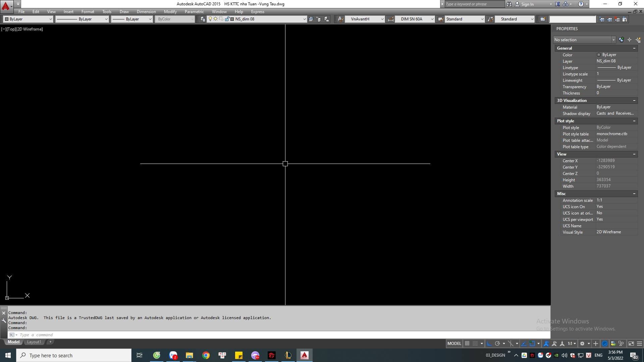This screenshot has height=362, width=644.
Task: Click the command input field
Action: (278, 335)
